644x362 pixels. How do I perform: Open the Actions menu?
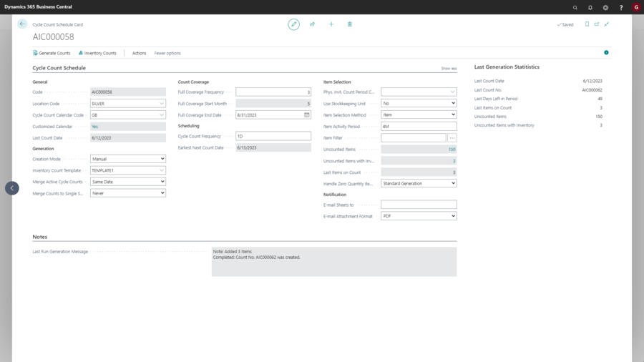(x=139, y=53)
